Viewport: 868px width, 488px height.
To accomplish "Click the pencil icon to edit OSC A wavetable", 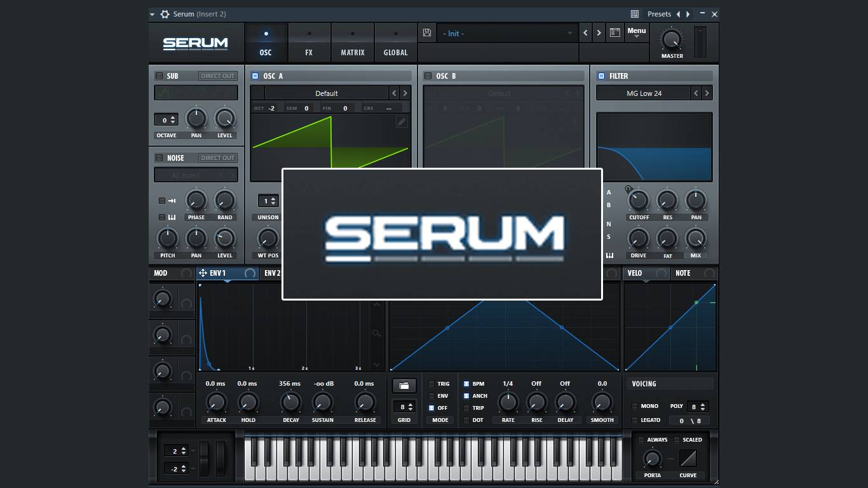I will click(x=402, y=122).
